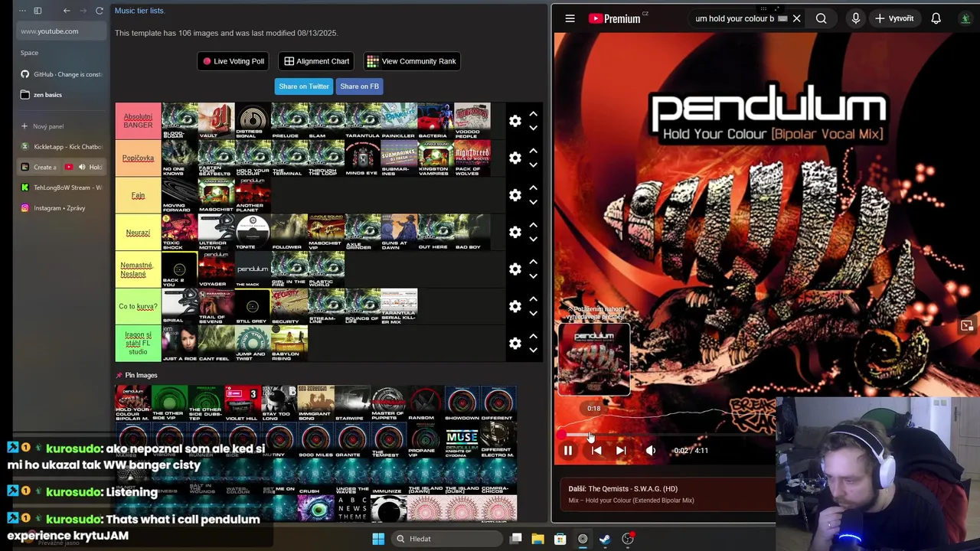Move Popičovka tier up with arrow

533,151
